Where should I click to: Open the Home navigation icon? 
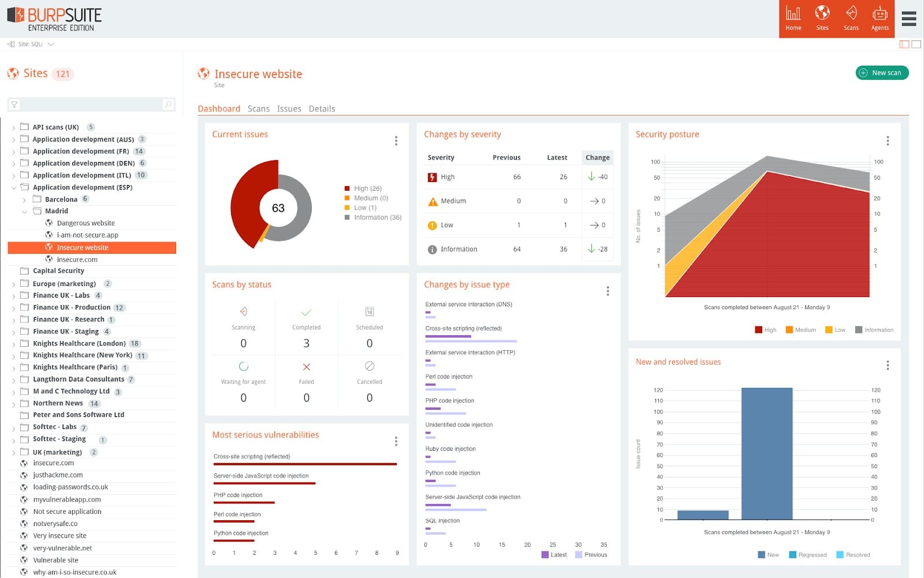(x=793, y=18)
